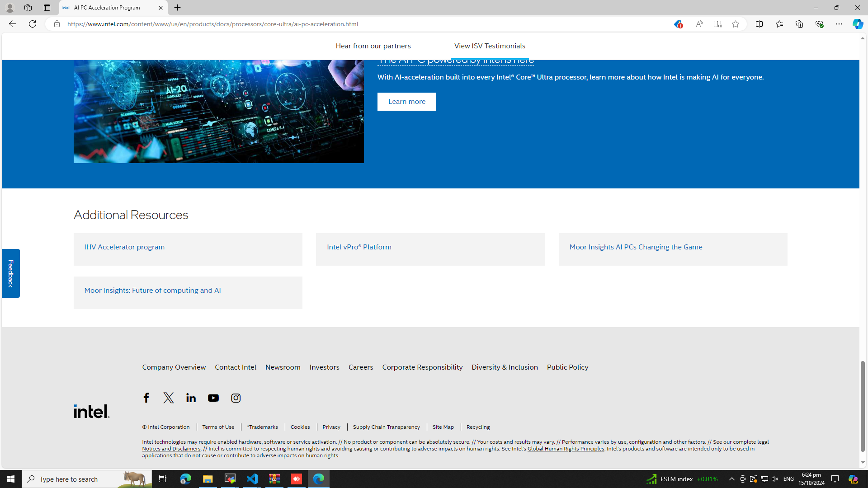Open the Feedback side tab
Viewport: 868px width, 488px height.
(x=11, y=273)
